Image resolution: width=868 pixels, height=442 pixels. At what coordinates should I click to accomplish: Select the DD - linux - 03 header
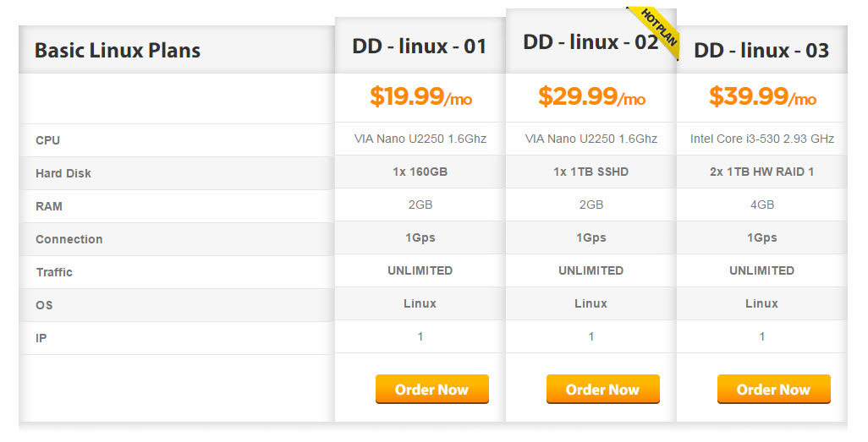tap(761, 50)
